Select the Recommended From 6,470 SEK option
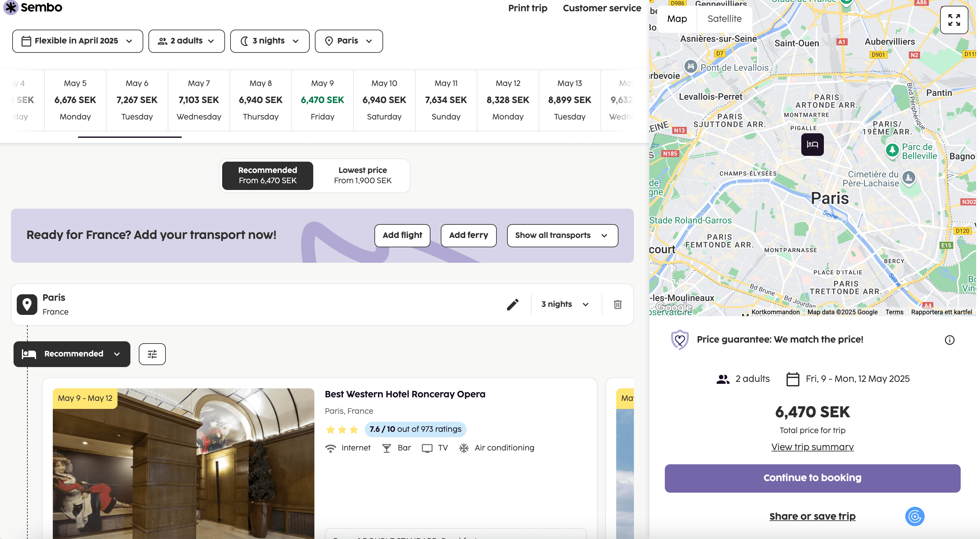The image size is (980, 539). click(268, 175)
